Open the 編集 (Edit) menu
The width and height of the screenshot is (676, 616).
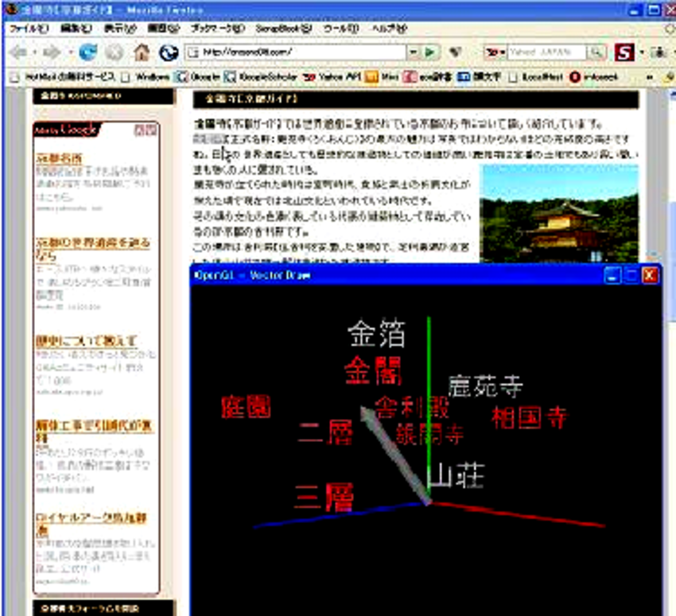pyautogui.click(x=76, y=29)
